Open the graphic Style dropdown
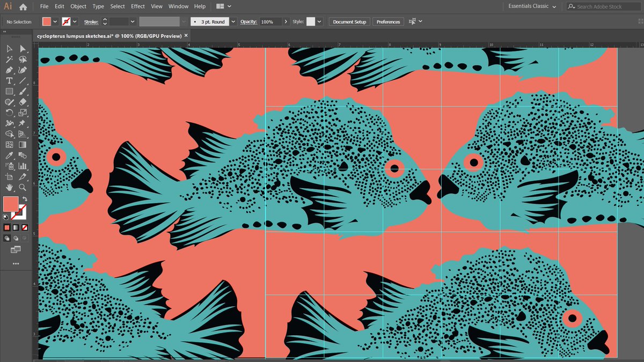644x362 pixels. (319, 21)
